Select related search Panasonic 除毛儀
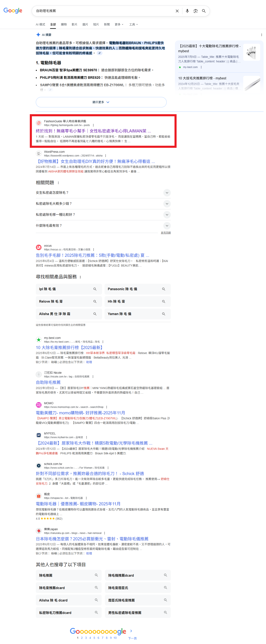The width and height of the screenshot is (266, 644). tap(137, 289)
